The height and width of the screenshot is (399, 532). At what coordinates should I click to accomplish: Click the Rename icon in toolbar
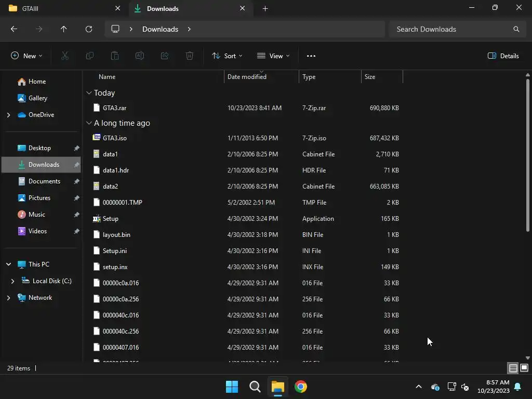coord(140,56)
